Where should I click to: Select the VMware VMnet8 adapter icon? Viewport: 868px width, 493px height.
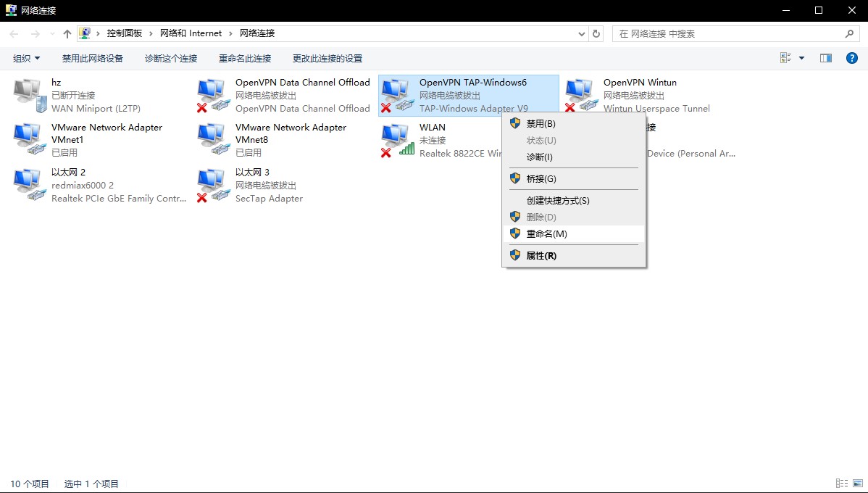(212, 140)
